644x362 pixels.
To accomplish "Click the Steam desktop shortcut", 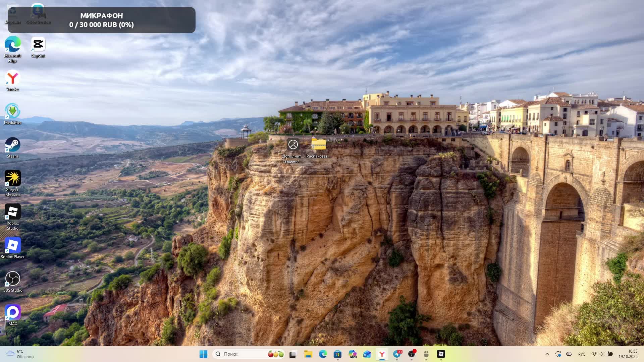I will [13, 145].
